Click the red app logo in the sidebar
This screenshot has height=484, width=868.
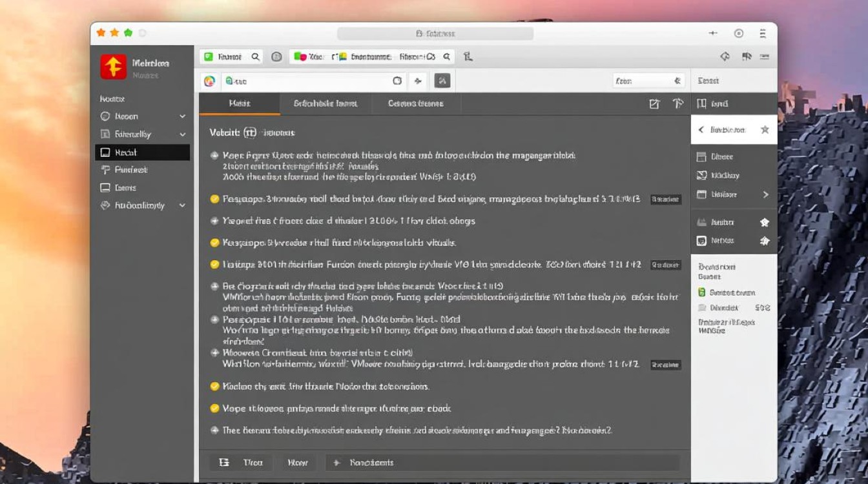coord(114,66)
